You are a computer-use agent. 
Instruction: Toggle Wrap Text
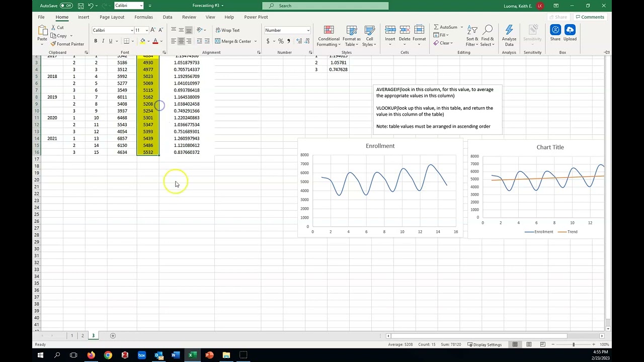tap(227, 30)
